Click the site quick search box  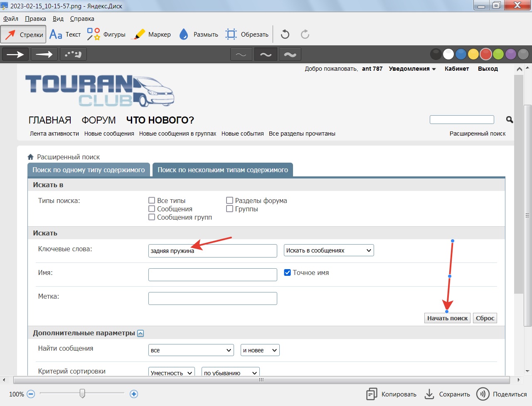pos(462,120)
